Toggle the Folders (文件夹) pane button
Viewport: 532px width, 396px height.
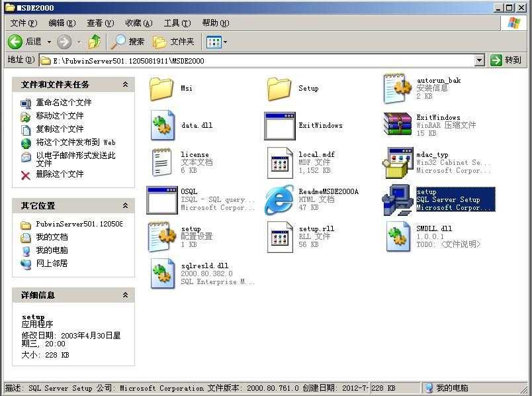tap(173, 42)
